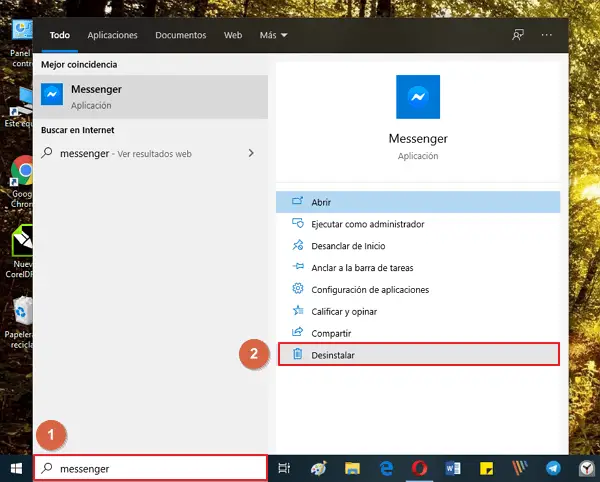Click magnifier icon in taskbar search box
Image resolution: width=600 pixels, height=482 pixels.
coord(47,468)
